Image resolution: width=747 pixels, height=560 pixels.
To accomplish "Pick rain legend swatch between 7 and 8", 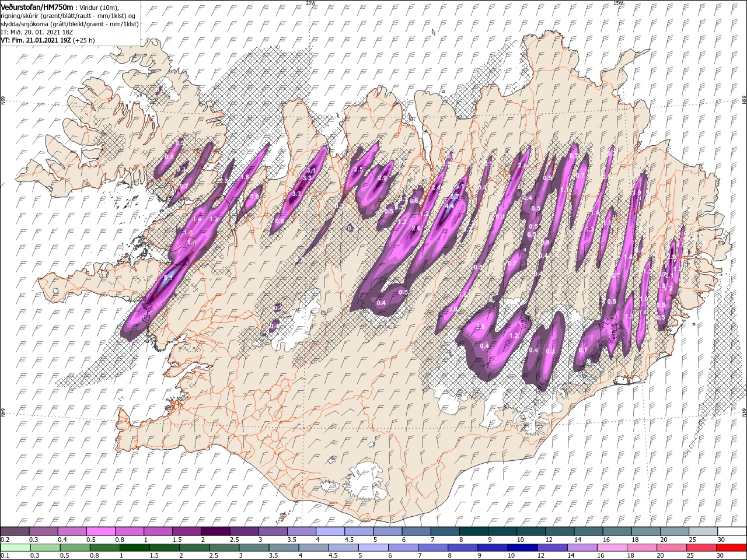I will click(x=433, y=548).
